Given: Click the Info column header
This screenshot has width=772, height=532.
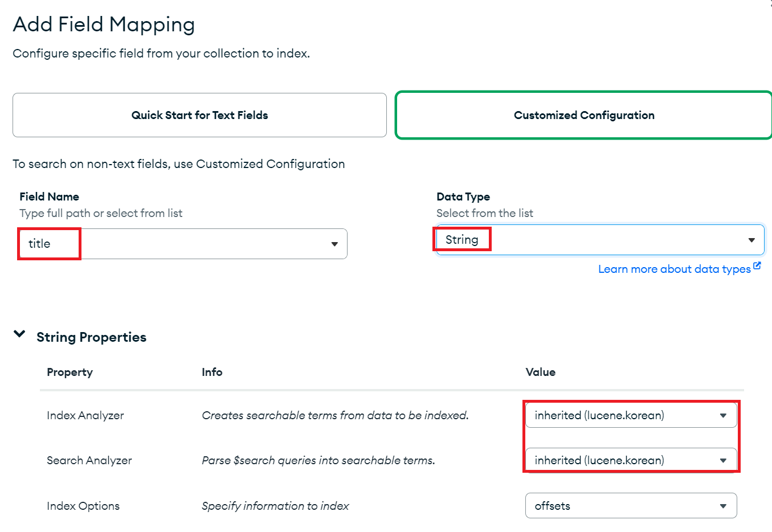Looking at the screenshot, I should [x=212, y=373].
